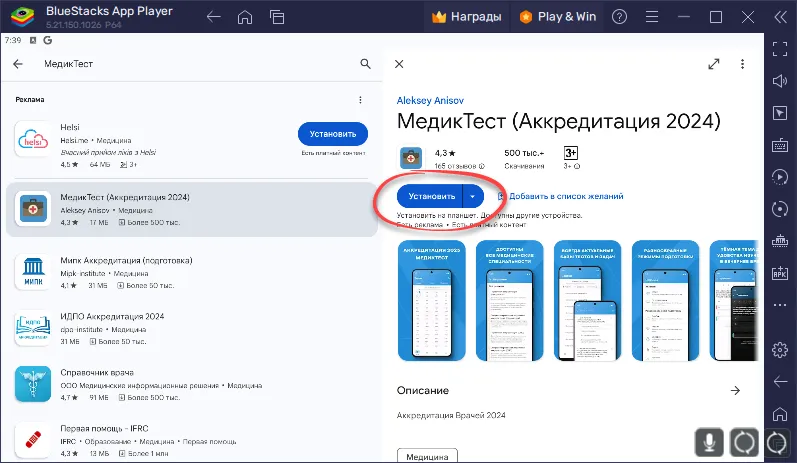Open the BlueStacks home icon in title bar
Screen dimensions: 797x463
[x=245, y=17]
